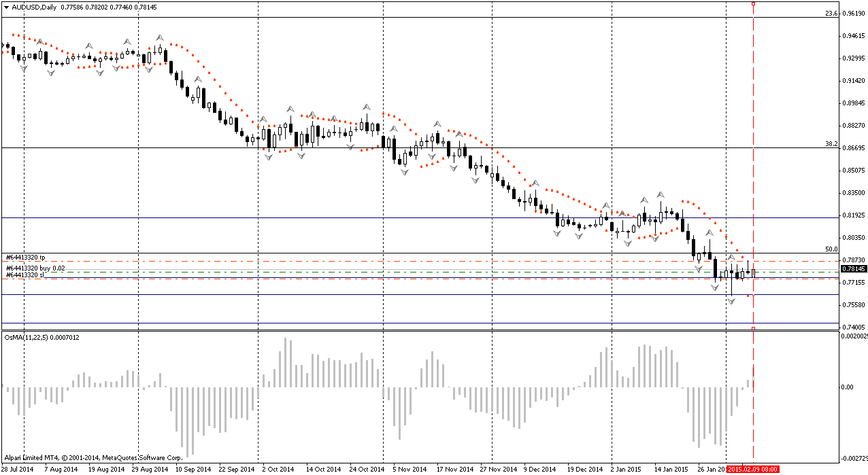
Task: Click the 27 Nov 2014 date label
Action: click(497, 469)
